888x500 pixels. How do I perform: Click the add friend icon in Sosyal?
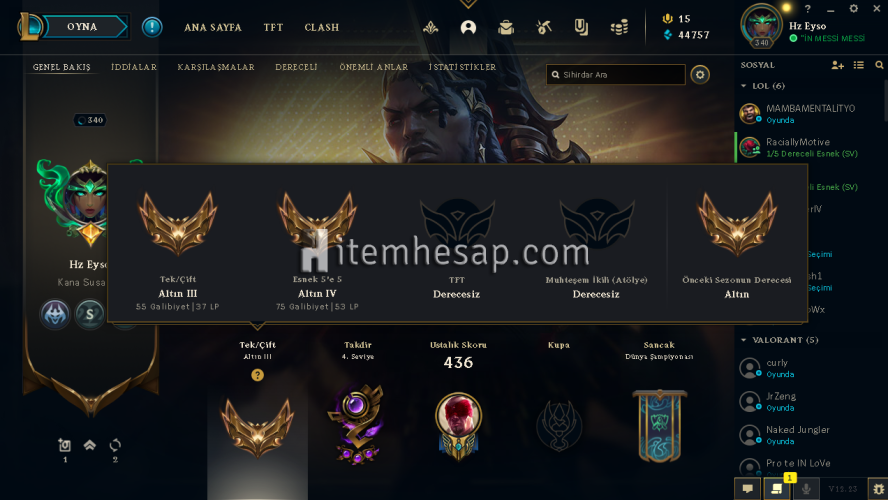(838, 65)
